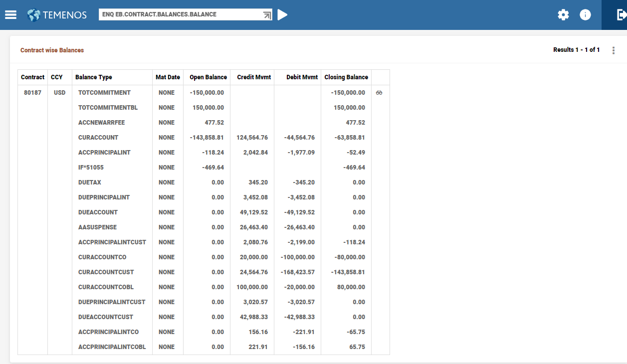Screen dimensions: 627x364
Task: Click the Open Balance column header
Action: point(208,77)
